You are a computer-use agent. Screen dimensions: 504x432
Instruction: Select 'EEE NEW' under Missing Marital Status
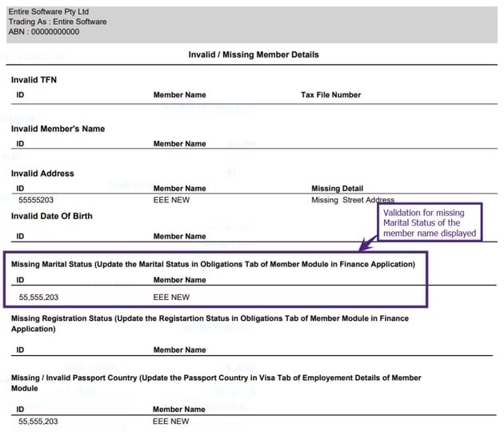point(171,298)
